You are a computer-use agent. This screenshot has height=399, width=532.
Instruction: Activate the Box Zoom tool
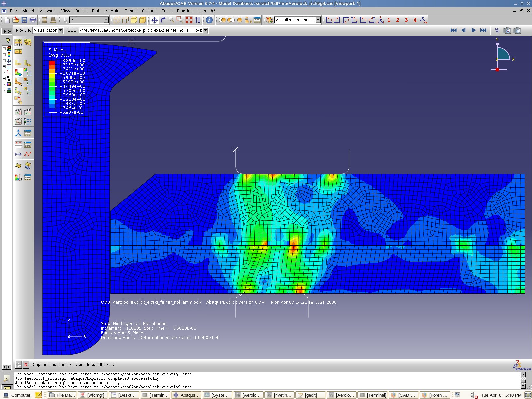[x=180, y=20]
